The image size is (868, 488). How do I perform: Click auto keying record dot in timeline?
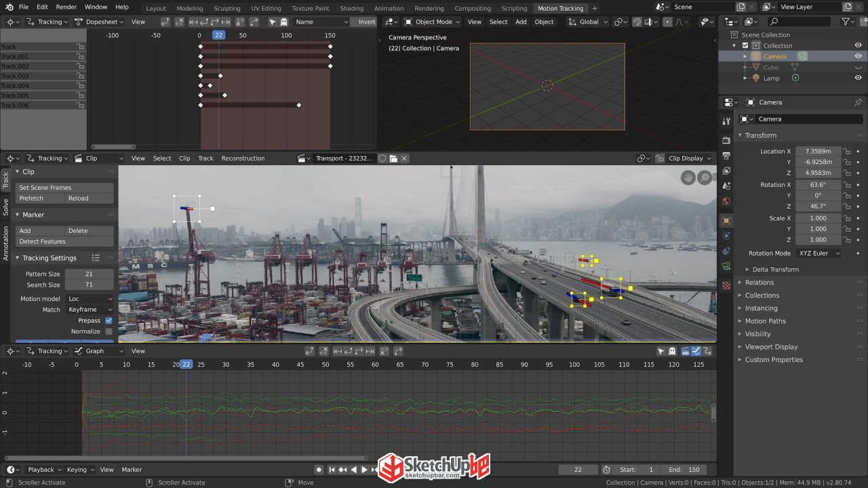(319, 470)
